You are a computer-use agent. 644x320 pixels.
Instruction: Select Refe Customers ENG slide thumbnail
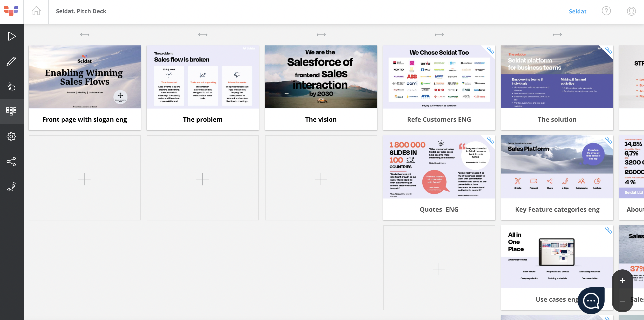coord(439,77)
